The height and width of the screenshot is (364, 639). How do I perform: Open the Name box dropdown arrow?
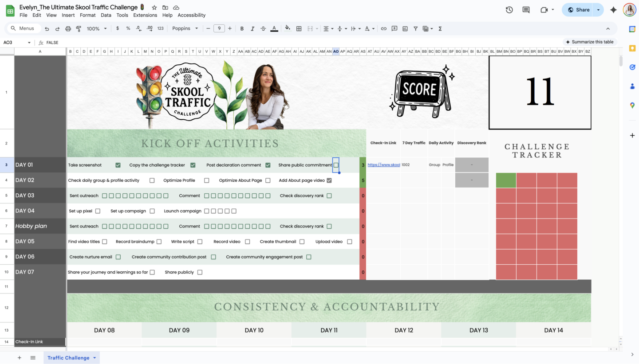[29, 43]
